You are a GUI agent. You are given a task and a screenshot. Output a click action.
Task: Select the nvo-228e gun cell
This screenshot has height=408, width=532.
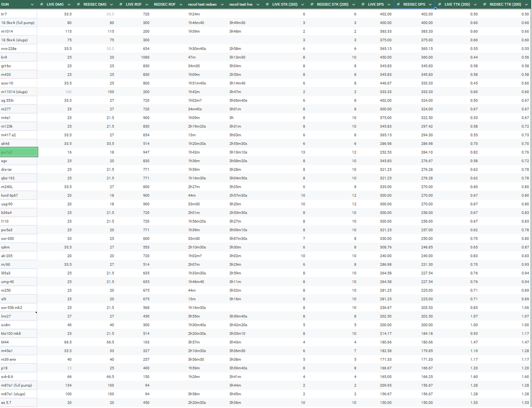point(19,49)
